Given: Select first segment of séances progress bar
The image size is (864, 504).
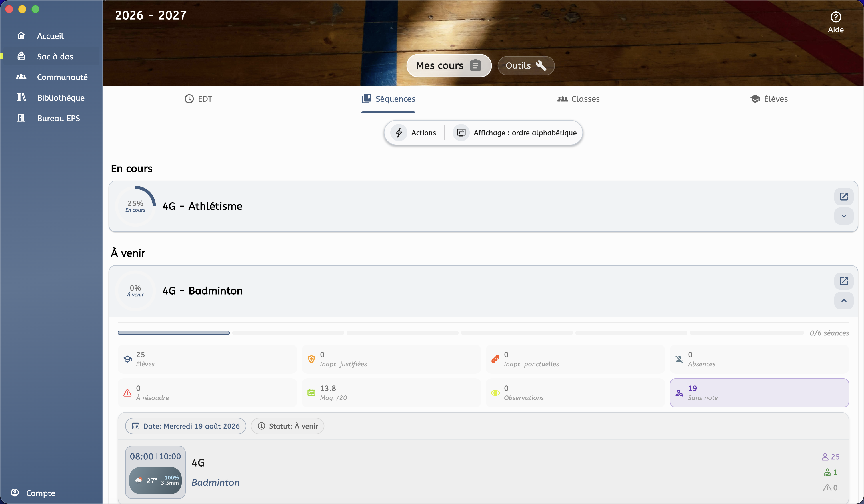Looking at the screenshot, I should (173, 333).
